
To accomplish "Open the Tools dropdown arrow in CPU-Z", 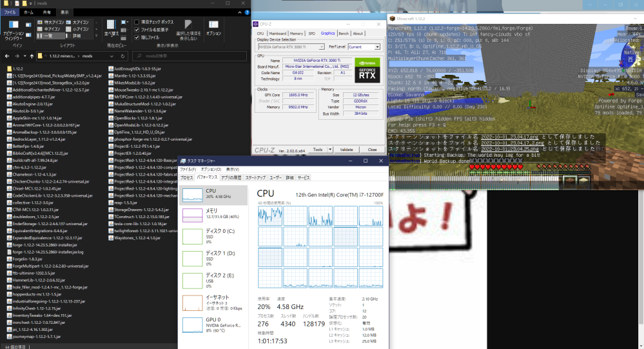I will click(330, 150).
